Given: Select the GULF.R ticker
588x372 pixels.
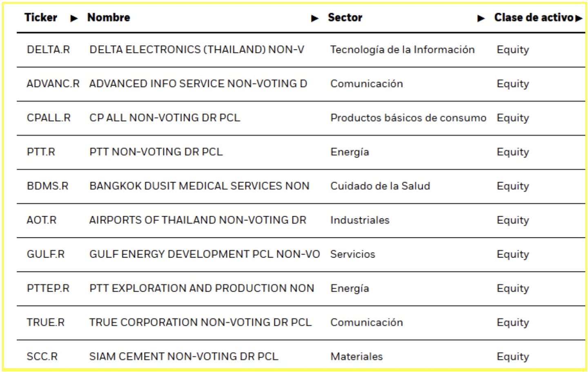Looking at the screenshot, I should (x=46, y=254).
